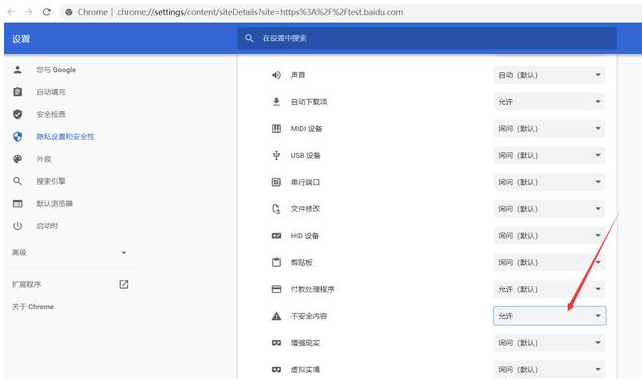The image size is (642, 379).
Task: Click the power icon beside 启动时
Action: coord(18,226)
